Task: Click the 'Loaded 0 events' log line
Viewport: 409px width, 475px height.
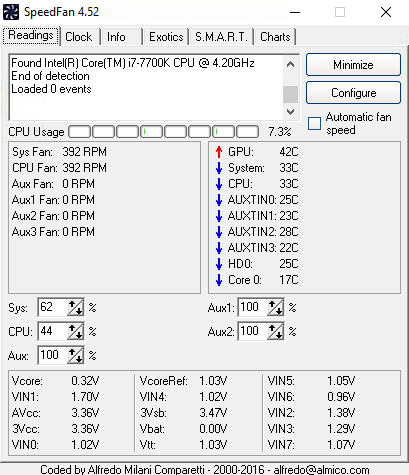Action: [x=51, y=89]
